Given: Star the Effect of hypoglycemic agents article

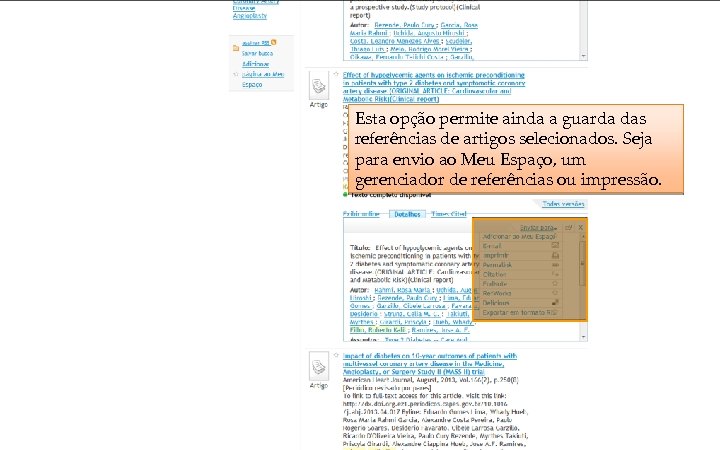Looking at the screenshot, I should click(x=336, y=74).
